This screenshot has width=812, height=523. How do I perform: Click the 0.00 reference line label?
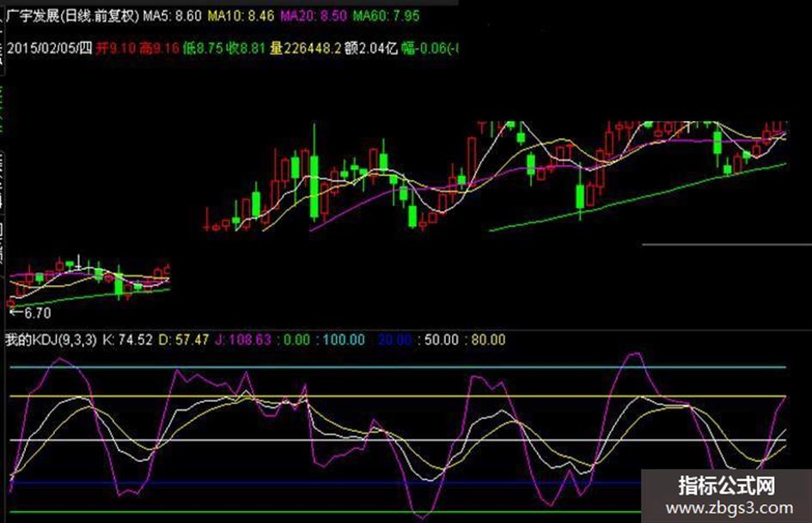(x=293, y=340)
